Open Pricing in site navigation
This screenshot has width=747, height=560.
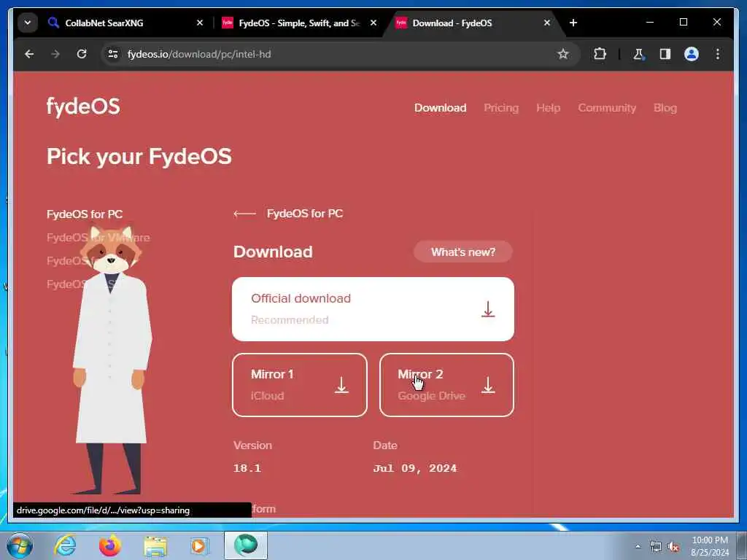pos(501,108)
